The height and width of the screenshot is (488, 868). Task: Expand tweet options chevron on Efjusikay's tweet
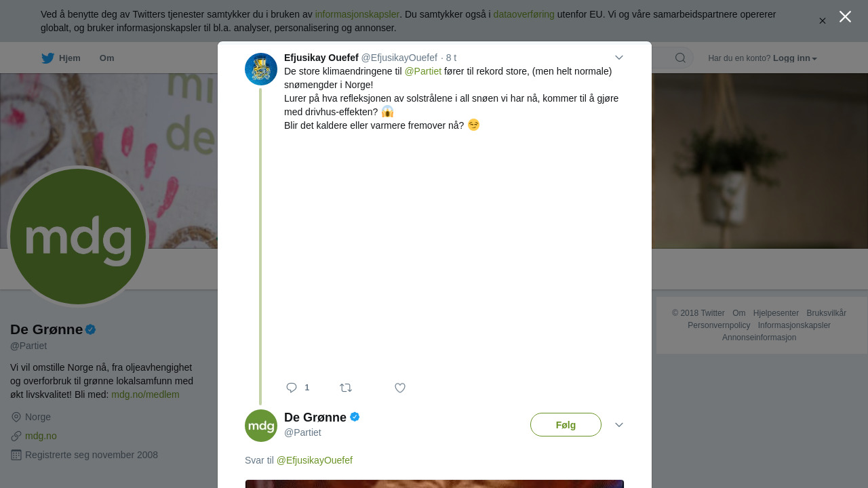(x=618, y=58)
